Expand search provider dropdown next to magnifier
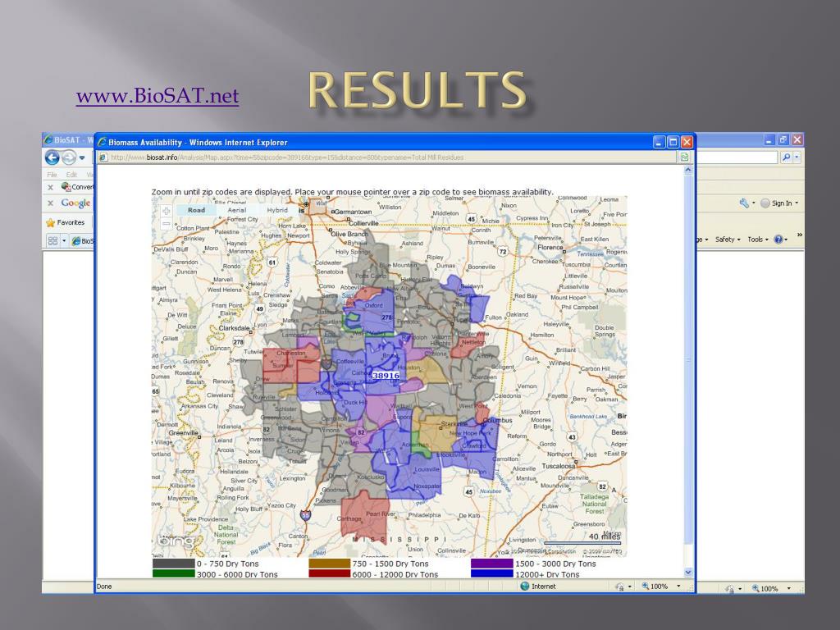 (797, 157)
